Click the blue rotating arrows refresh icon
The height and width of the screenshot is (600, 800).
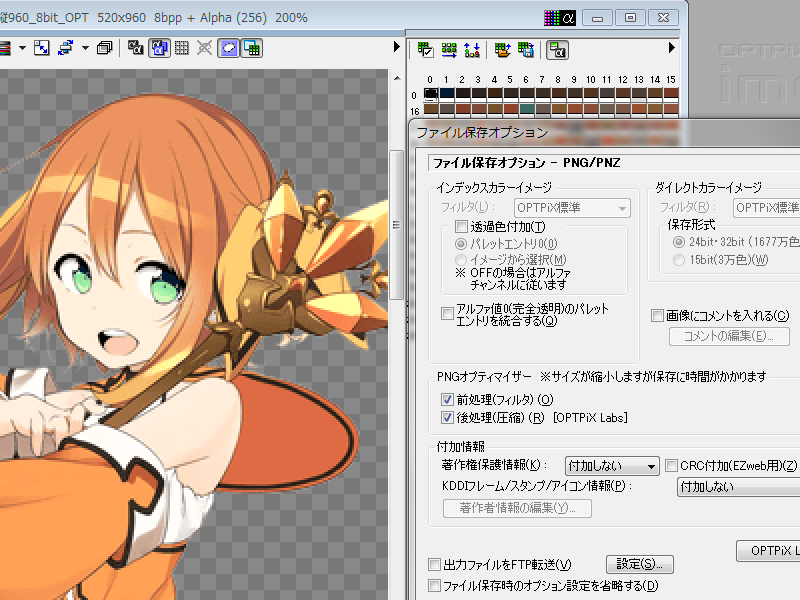pyautogui.click(x=65, y=48)
